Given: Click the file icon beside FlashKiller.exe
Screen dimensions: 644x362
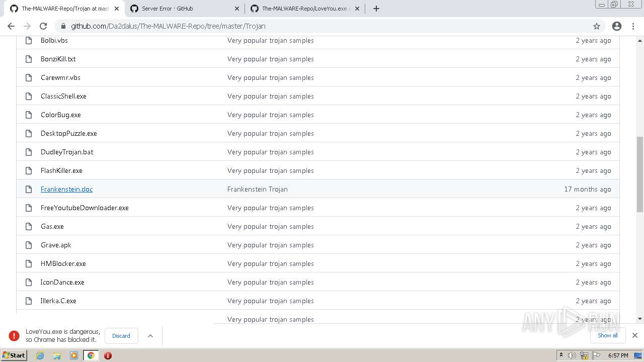Looking at the screenshot, I should [29, 170].
